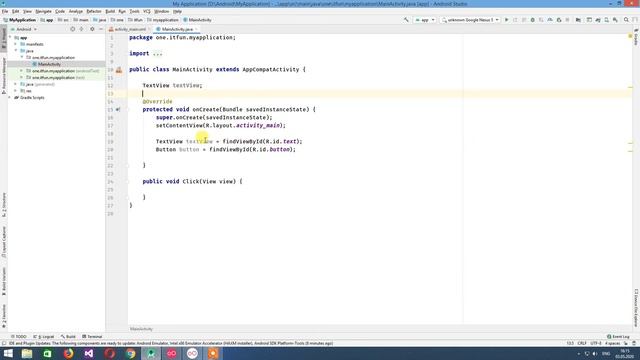
Task: Expand the one.itfun.myapplication (androidTest) package
Action: (22, 71)
